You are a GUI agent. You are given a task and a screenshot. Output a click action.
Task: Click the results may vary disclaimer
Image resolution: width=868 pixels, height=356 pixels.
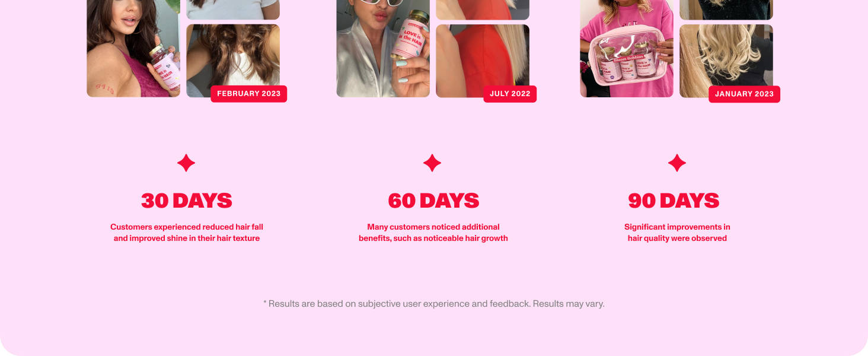click(434, 304)
